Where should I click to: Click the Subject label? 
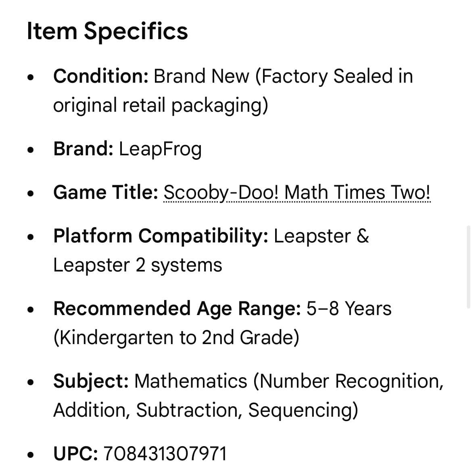pyautogui.click(x=91, y=381)
